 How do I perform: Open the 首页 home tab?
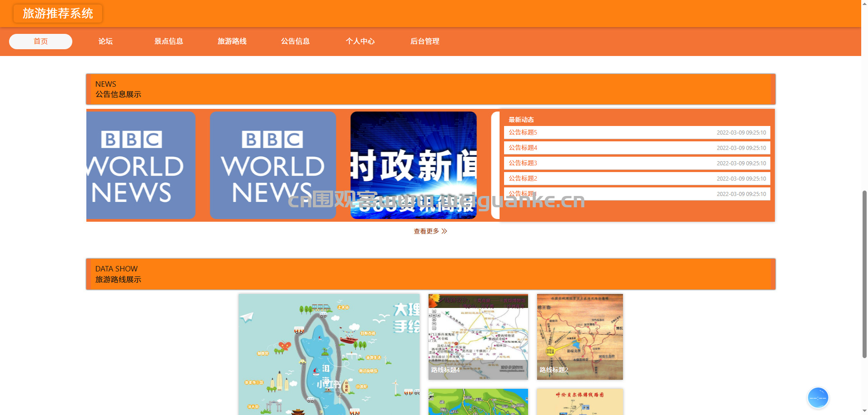(41, 42)
